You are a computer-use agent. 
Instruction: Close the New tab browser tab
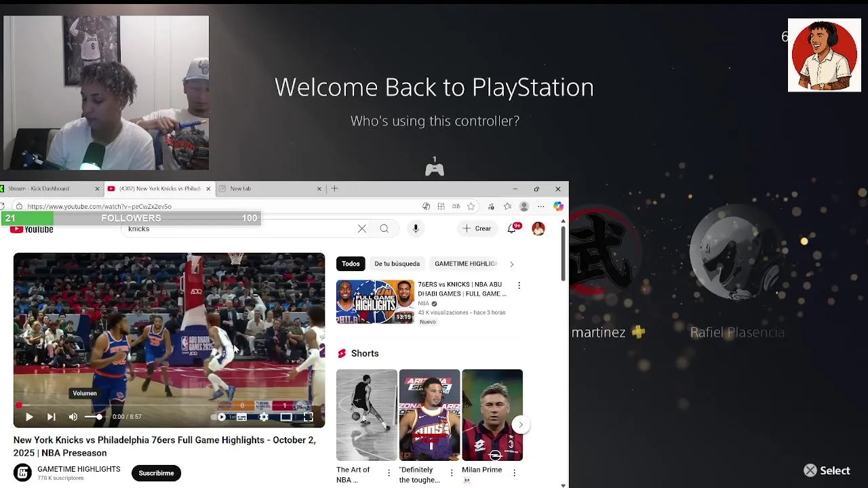click(319, 188)
